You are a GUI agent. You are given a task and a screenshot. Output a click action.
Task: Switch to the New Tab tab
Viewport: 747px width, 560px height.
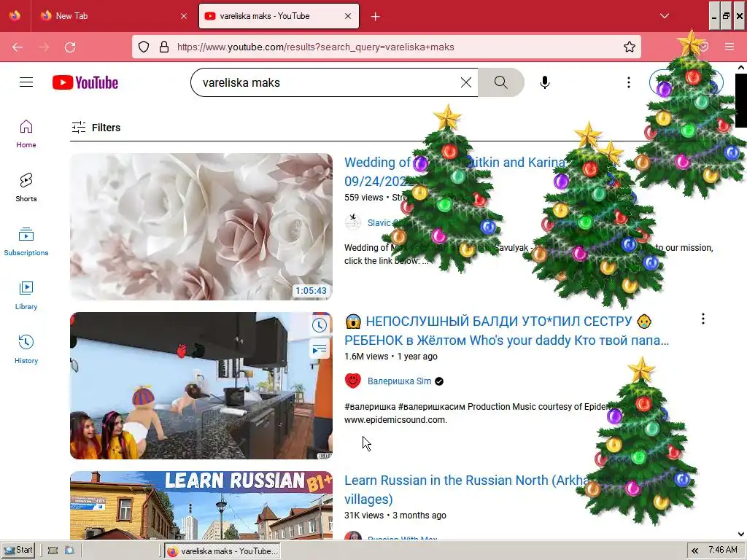(x=115, y=16)
